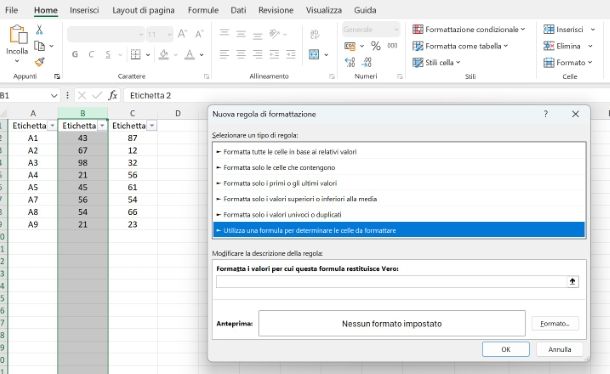Select rule superiori o inferiori alla media
610x374 pixels.
(399, 199)
